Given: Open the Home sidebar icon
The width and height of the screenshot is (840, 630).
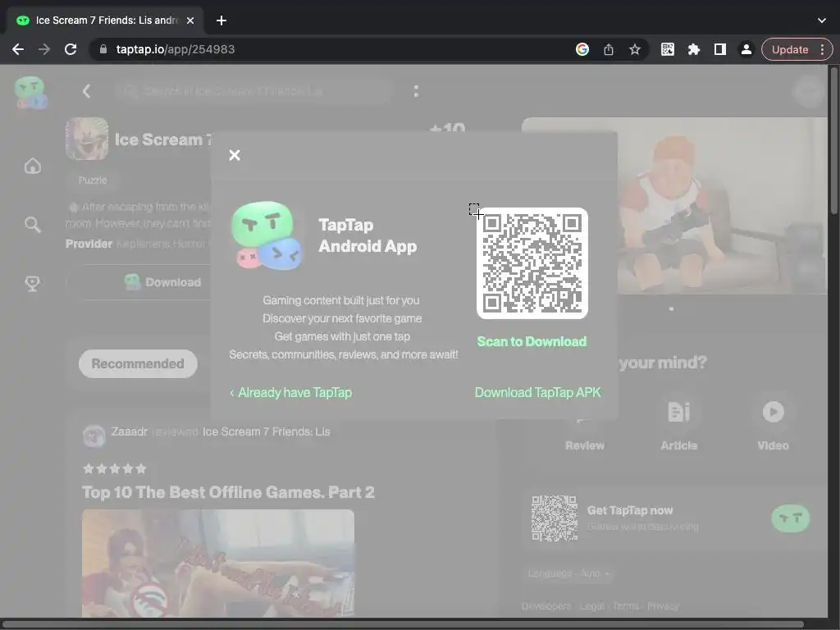Looking at the screenshot, I should 33,166.
